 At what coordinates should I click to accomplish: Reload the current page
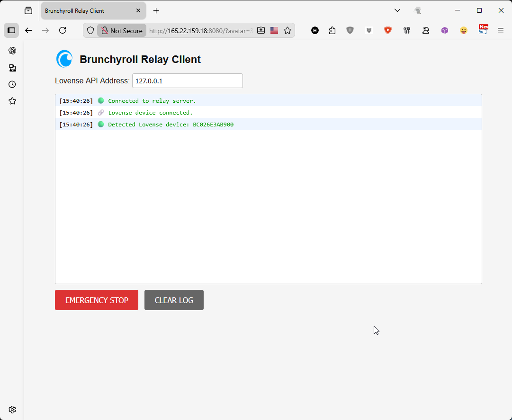pos(63,30)
